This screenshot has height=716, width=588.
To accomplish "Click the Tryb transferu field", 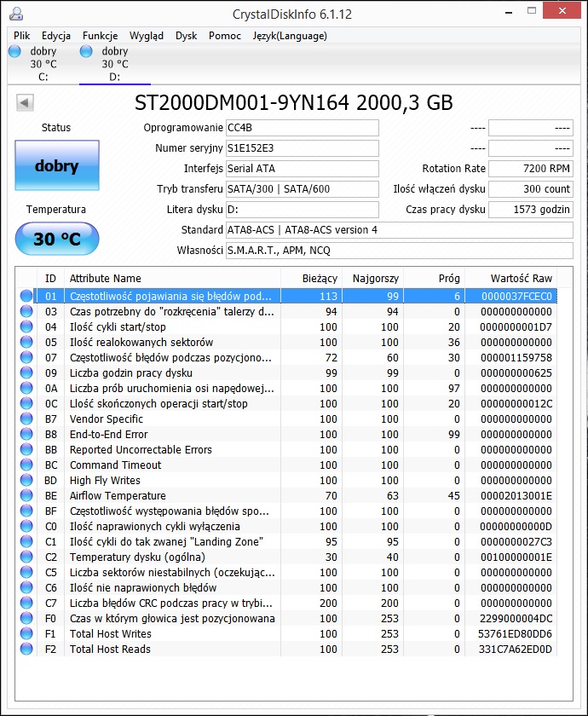I will pyautogui.click(x=303, y=189).
